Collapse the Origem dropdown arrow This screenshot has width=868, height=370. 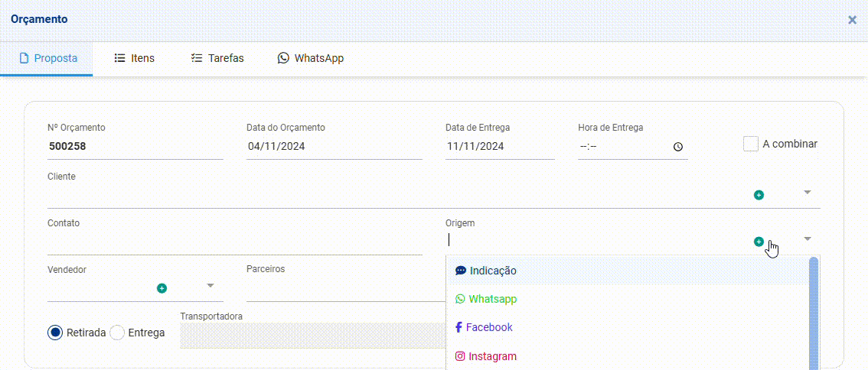pos(807,239)
